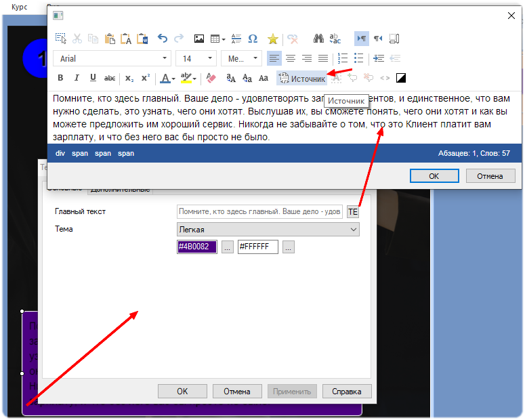Toggle bold formatting
Screen dimensions: 525x420
tap(60, 78)
